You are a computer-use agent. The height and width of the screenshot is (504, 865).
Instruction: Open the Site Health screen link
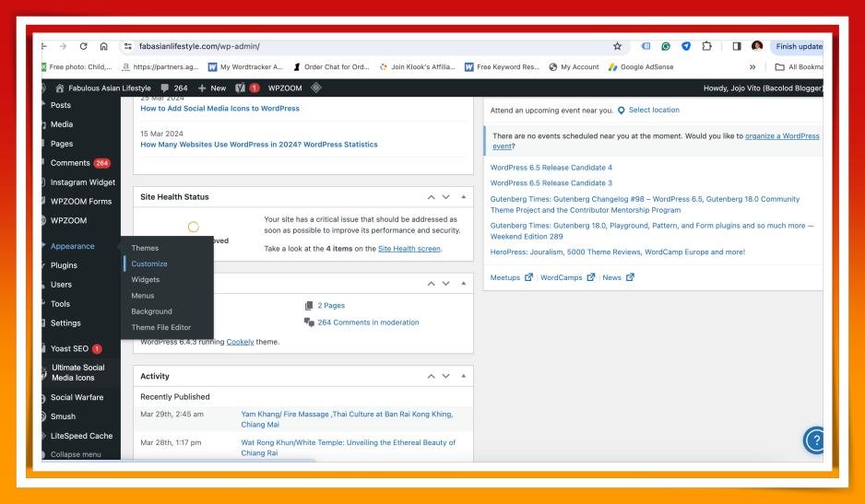point(409,249)
